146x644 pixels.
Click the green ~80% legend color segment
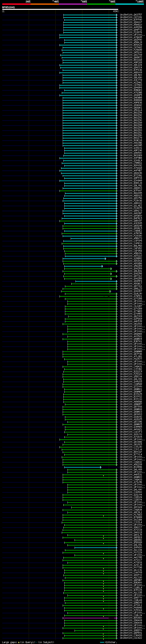pyautogui.click(x=101, y=4)
